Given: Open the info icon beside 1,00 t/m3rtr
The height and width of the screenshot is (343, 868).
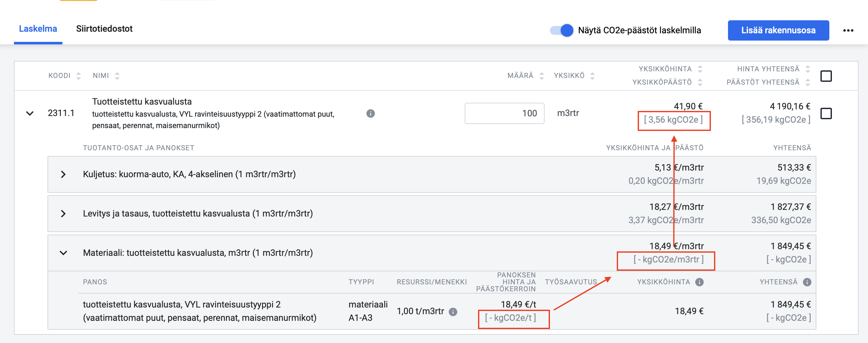Looking at the screenshot, I should coord(453,312).
